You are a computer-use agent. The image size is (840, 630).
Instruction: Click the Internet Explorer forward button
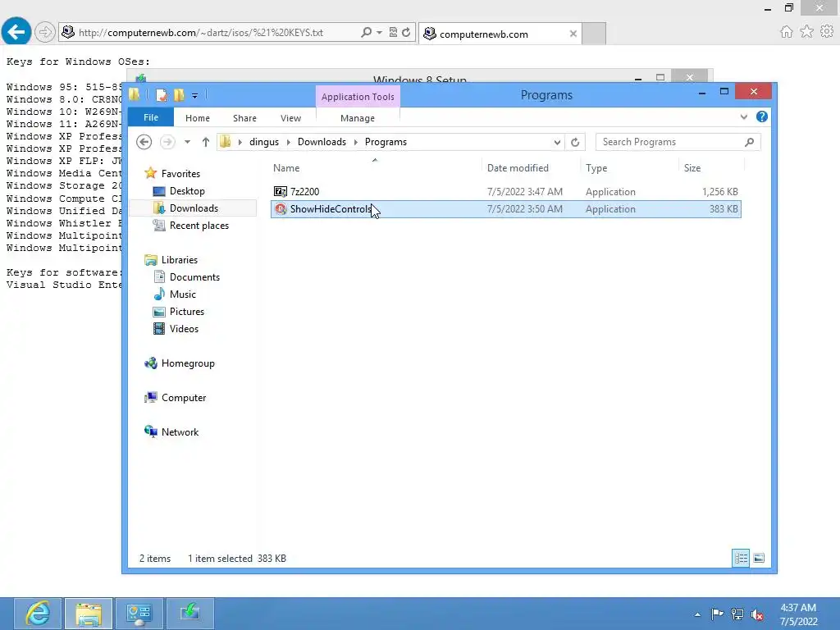(x=44, y=32)
